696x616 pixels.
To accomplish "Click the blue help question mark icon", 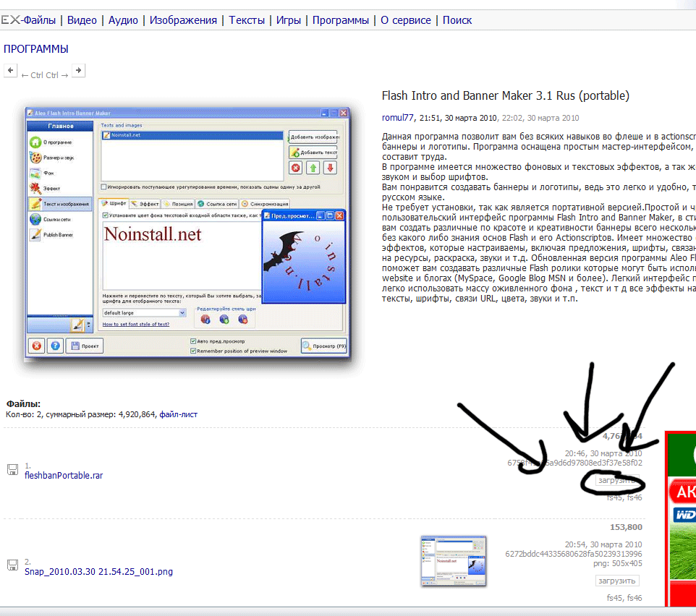I will pyautogui.click(x=54, y=346).
